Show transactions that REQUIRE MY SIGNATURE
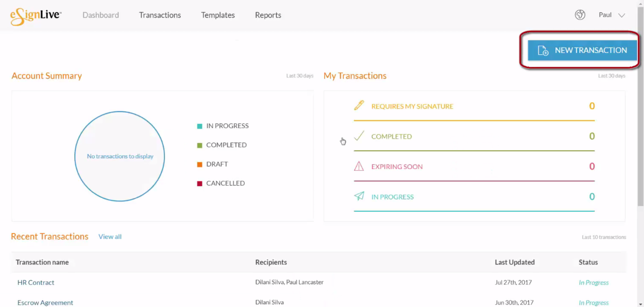 point(412,106)
